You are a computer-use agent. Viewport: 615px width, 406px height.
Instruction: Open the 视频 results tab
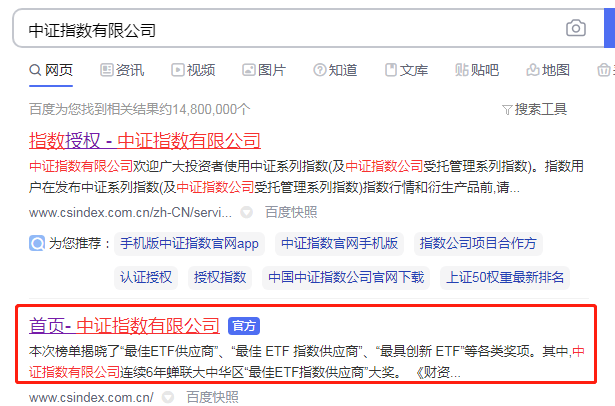(x=193, y=70)
